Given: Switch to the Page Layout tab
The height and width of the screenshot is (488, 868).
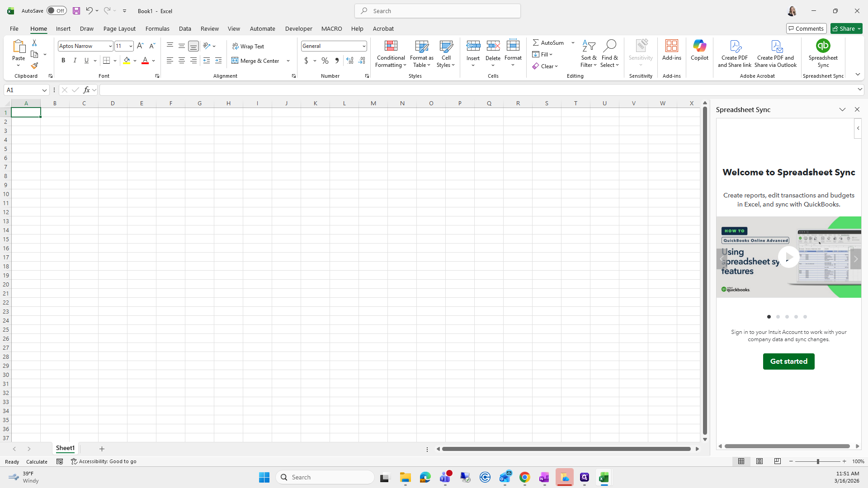Looking at the screenshot, I should (x=119, y=28).
